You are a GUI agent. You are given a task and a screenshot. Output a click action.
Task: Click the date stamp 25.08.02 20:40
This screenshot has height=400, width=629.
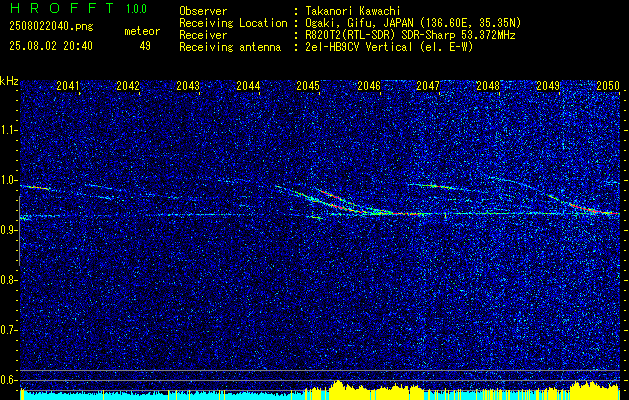point(51,46)
